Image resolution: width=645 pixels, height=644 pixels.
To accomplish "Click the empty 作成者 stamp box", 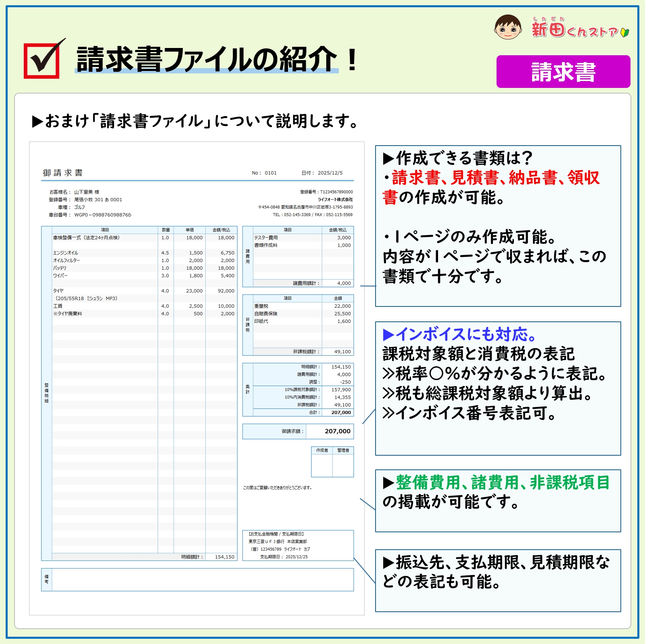I will point(322,465).
